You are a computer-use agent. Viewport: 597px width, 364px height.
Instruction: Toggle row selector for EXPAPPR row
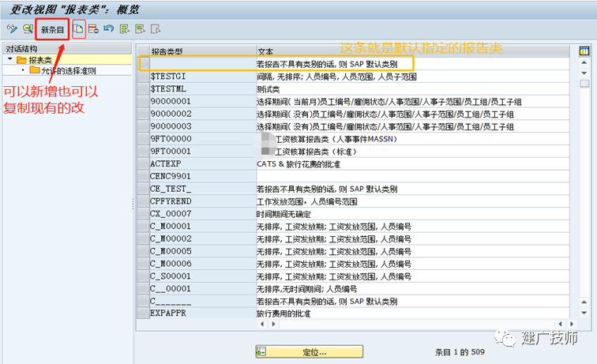coord(143,313)
